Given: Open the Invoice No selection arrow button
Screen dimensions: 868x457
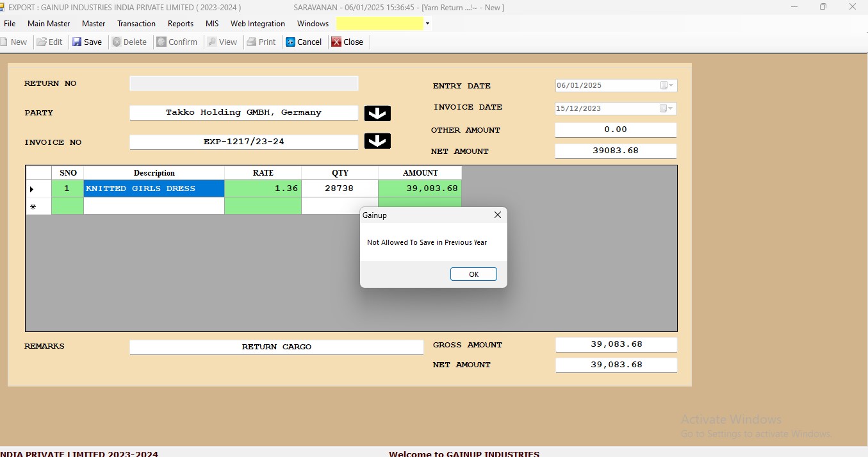Looking at the screenshot, I should (377, 141).
